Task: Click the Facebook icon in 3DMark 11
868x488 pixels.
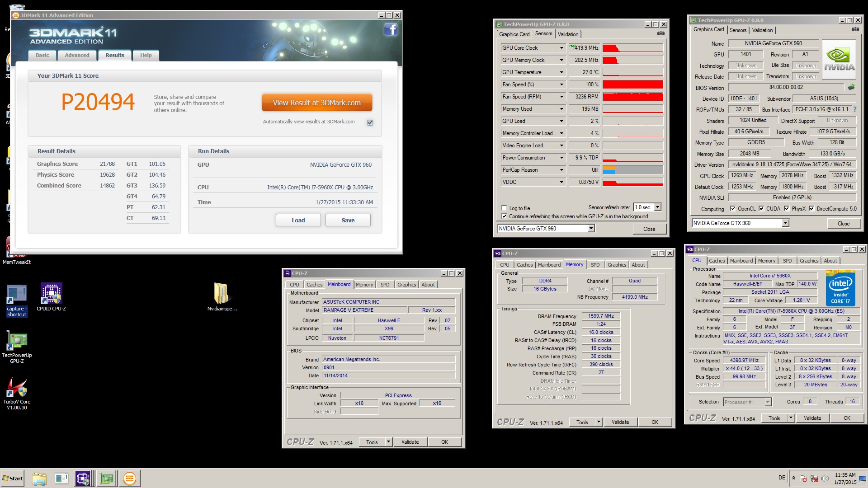Action: pos(391,30)
